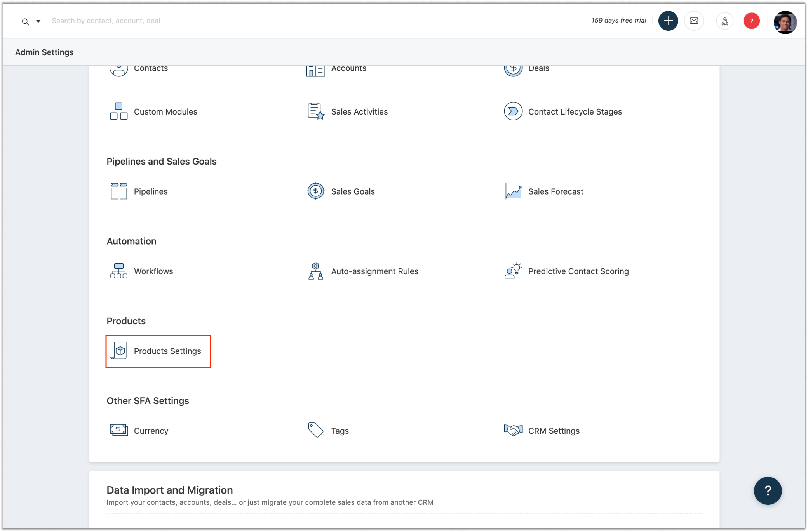Open the Pipelines icon
Screen dimensions: 808x532
(x=118, y=191)
